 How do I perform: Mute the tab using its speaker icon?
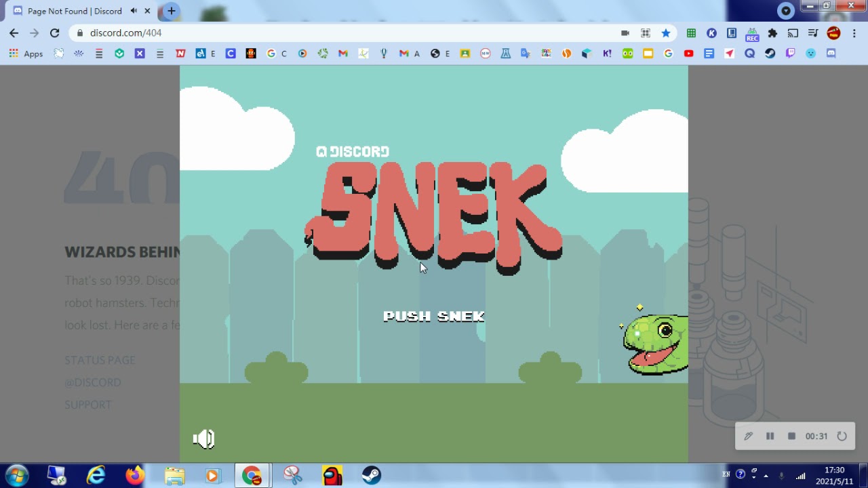(134, 11)
